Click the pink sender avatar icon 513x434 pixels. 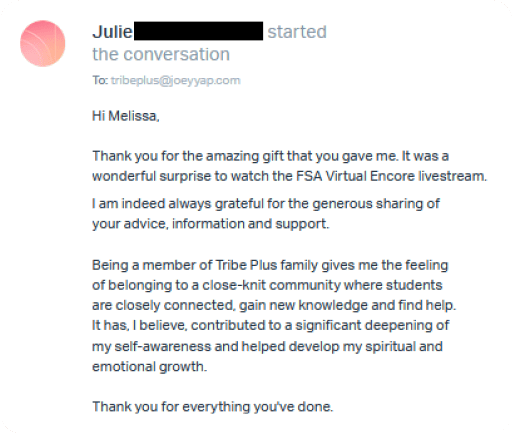[x=43, y=44]
